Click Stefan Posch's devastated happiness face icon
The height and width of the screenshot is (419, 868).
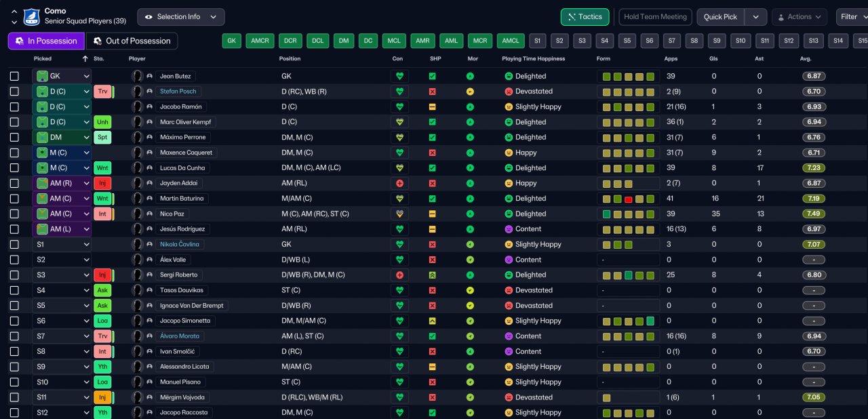tap(509, 92)
